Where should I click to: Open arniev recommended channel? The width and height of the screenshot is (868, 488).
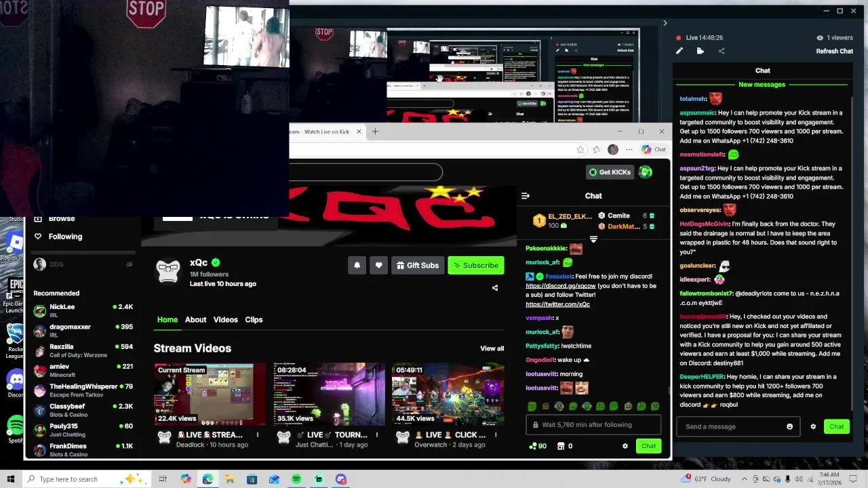coord(83,370)
